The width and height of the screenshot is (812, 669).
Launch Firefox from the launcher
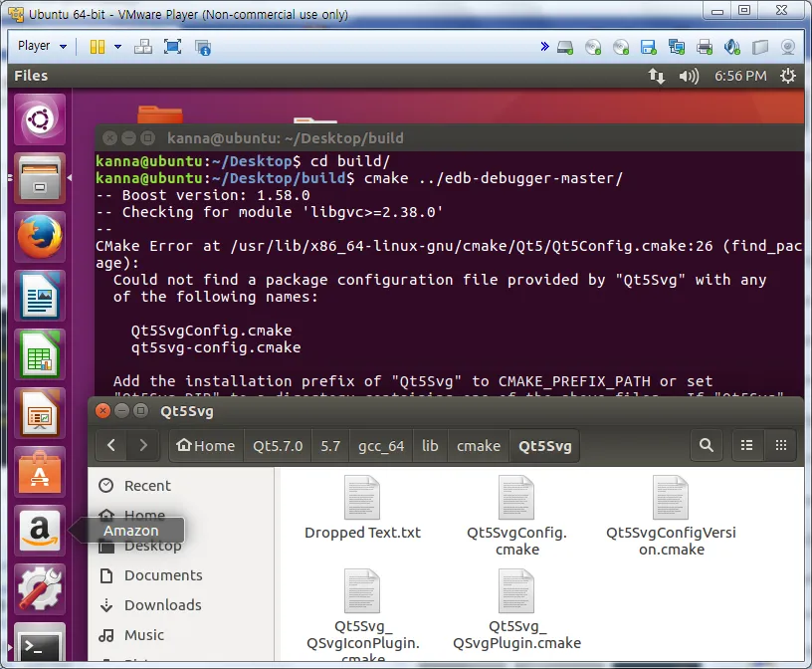coord(40,237)
